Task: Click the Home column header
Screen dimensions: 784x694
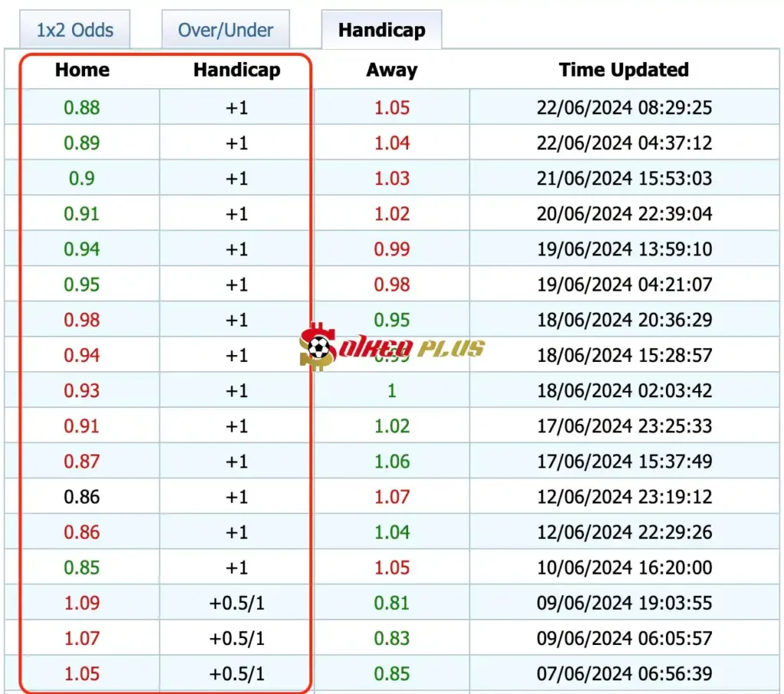Action: coord(82,70)
